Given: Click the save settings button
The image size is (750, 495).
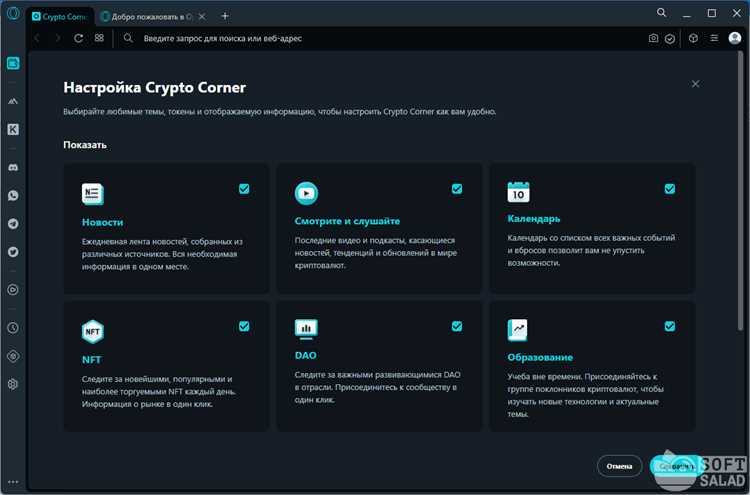Looking at the screenshot, I should (677, 466).
